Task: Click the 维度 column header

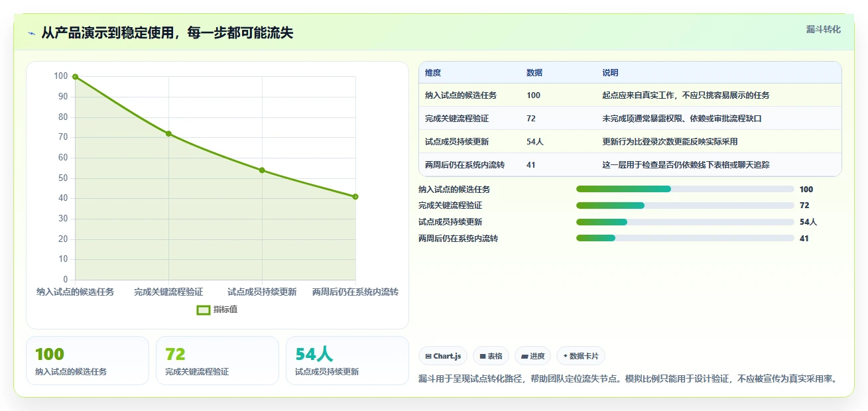Action: point(433,73)
